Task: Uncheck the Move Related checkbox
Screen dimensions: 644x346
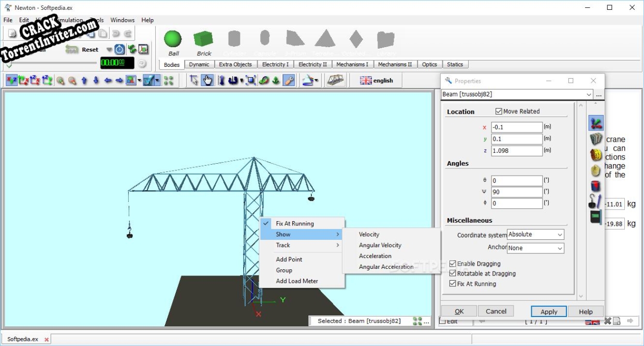Action: (499, 111)
